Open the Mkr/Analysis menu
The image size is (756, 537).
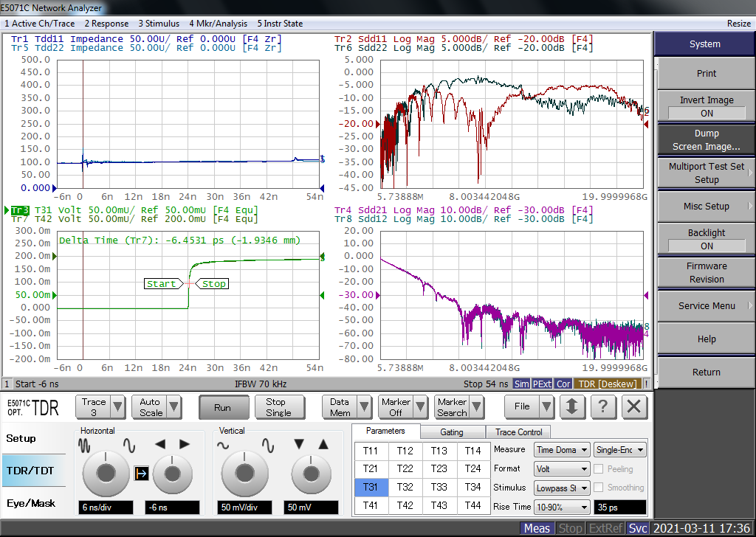click(220, 24)
